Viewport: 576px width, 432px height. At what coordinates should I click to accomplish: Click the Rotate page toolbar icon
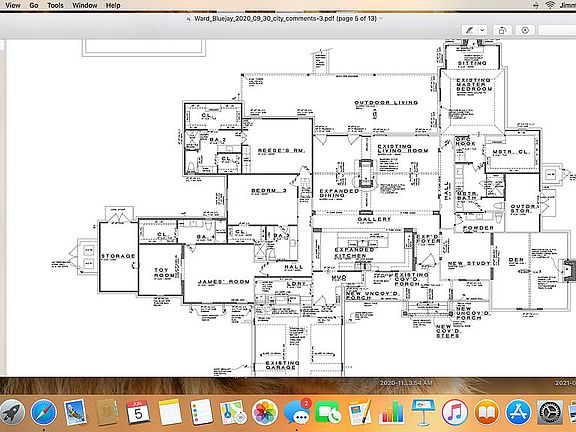(x=503, y=30)
